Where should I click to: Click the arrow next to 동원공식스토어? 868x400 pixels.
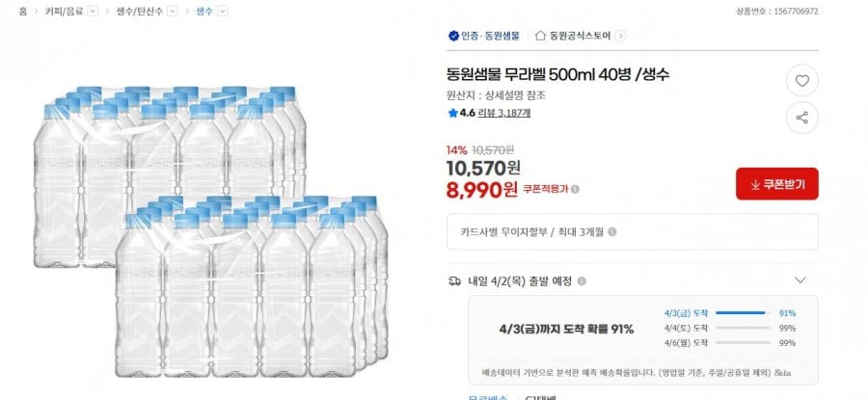(620, 36)
